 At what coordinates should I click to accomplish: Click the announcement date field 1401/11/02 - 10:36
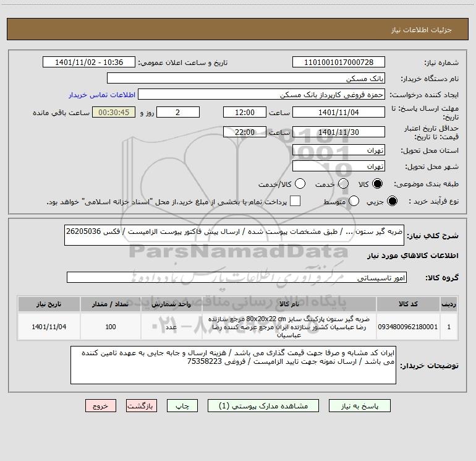click(89, 62)
